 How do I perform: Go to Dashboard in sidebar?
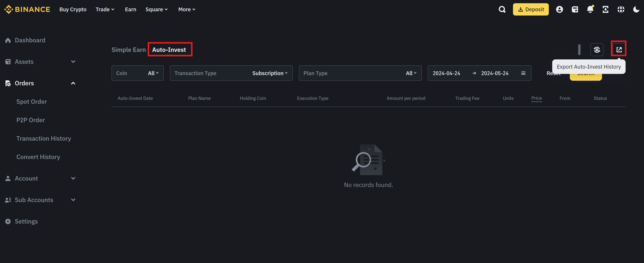pos(30,40)
